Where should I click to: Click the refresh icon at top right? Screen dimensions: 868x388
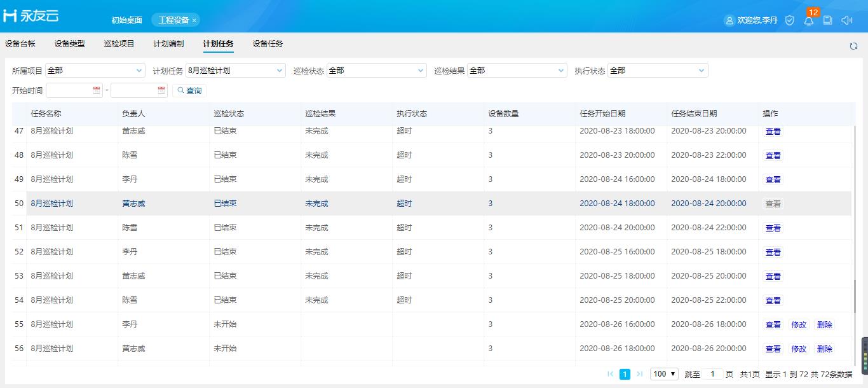[x=853, y=46]
